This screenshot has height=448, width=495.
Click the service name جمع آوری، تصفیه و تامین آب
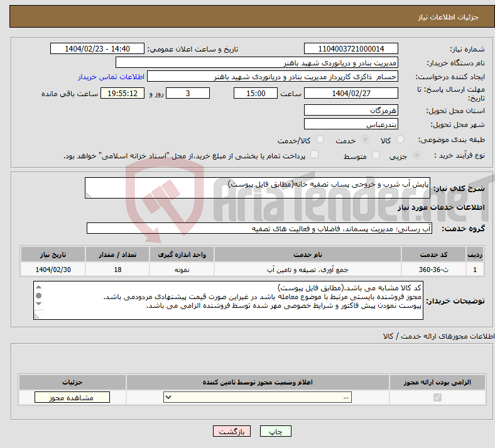308,270
